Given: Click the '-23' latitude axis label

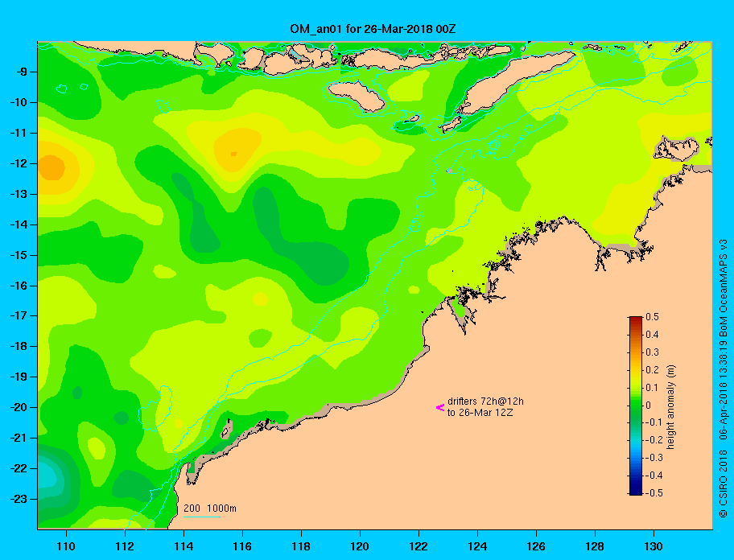Looking at the screenshot, I should (x=19, y=499).
